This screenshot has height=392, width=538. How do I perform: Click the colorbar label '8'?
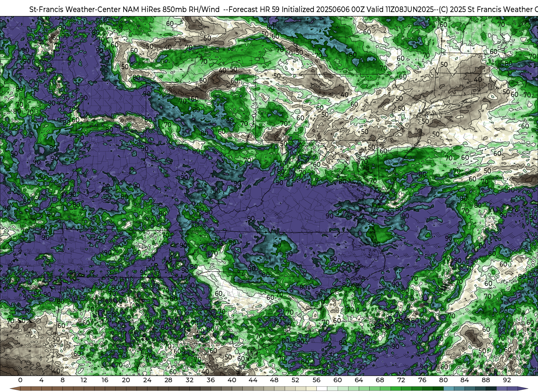click(x=62, y=380)
